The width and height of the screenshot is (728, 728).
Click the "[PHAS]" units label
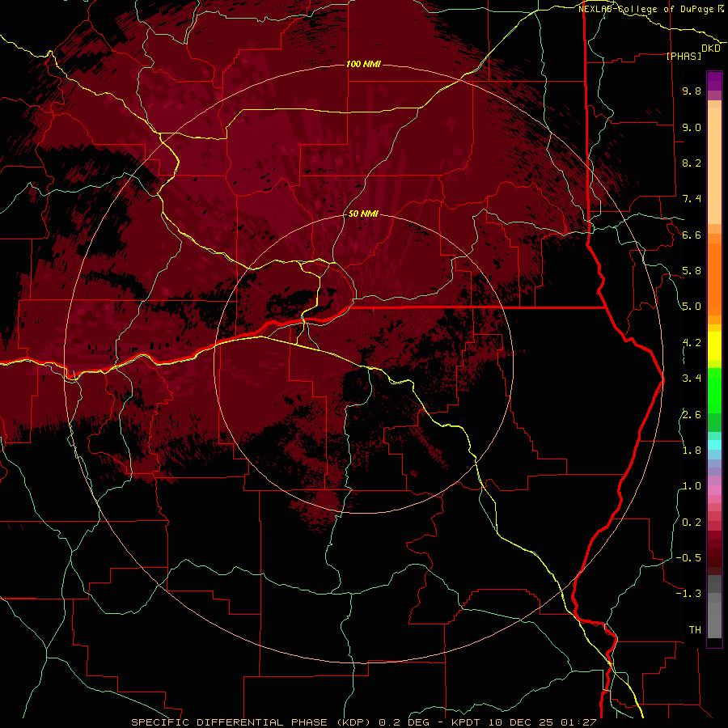coord(684,56)
